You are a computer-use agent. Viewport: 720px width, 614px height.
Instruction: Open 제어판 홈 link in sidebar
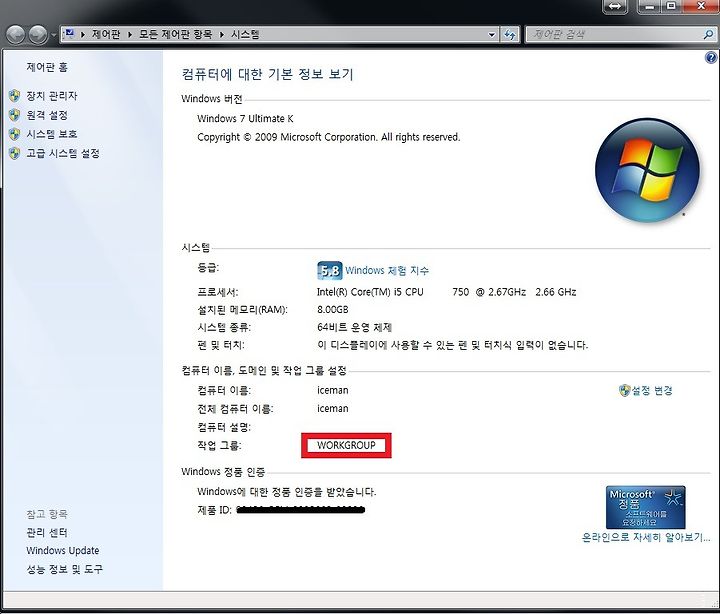pyautogui.click(x=47, y=68)
